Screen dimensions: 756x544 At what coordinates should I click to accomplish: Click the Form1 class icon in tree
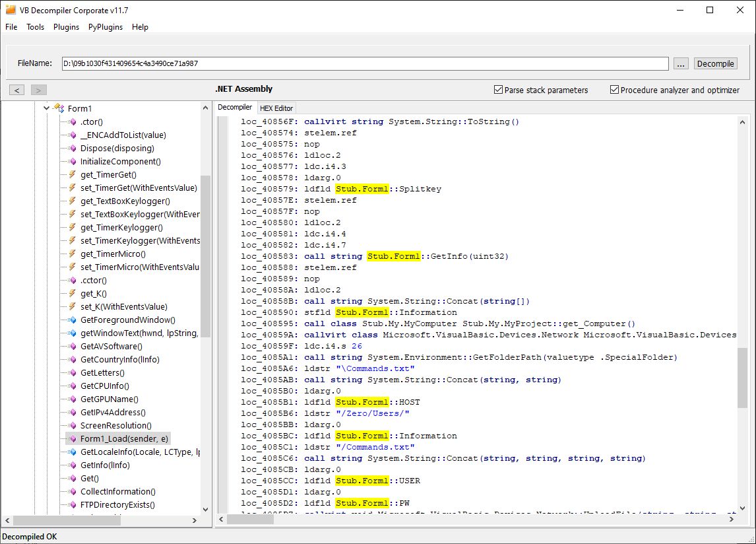59,108
